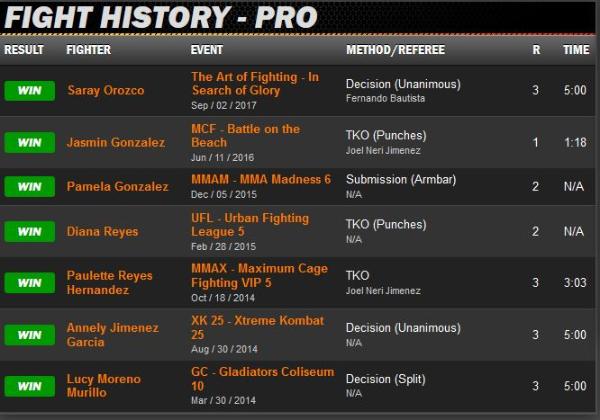Click the WIN badge for Pamela Gonzalez

[x=29, y=187]
